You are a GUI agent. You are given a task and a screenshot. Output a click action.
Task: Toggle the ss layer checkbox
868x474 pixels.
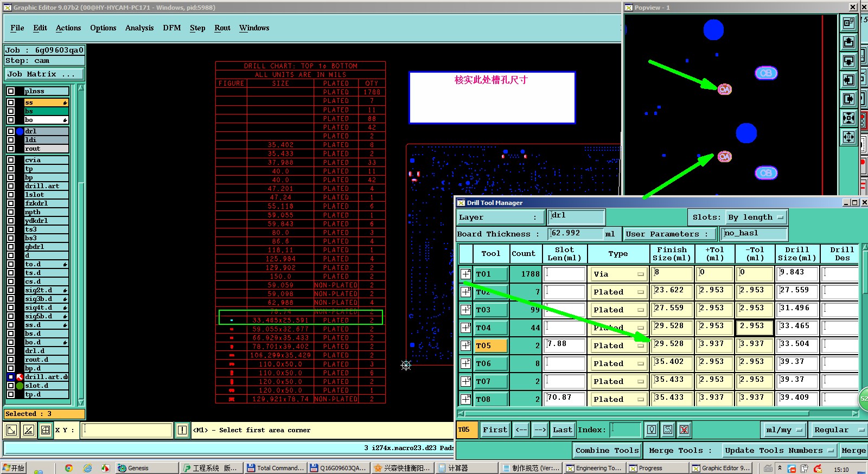[11, 103]
